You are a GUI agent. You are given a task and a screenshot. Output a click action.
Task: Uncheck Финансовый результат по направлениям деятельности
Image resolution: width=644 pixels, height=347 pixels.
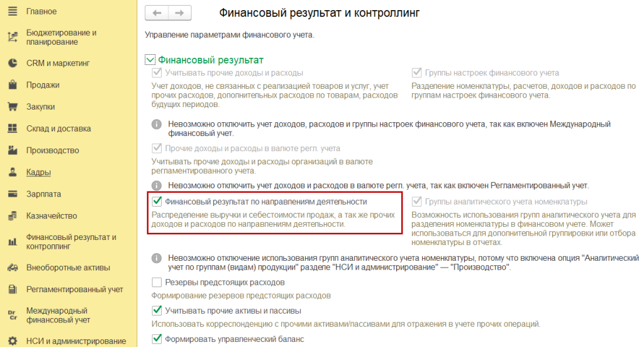coord(157,202)
